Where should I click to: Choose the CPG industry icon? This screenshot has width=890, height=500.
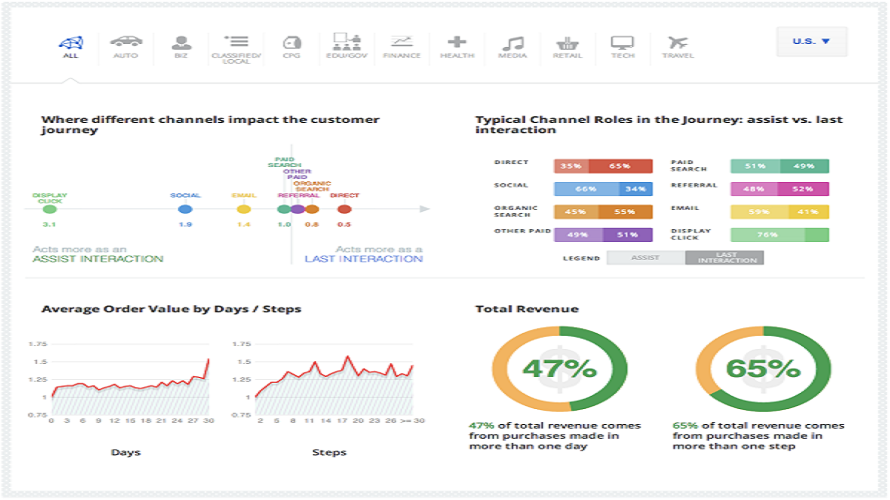coord(292,43)
